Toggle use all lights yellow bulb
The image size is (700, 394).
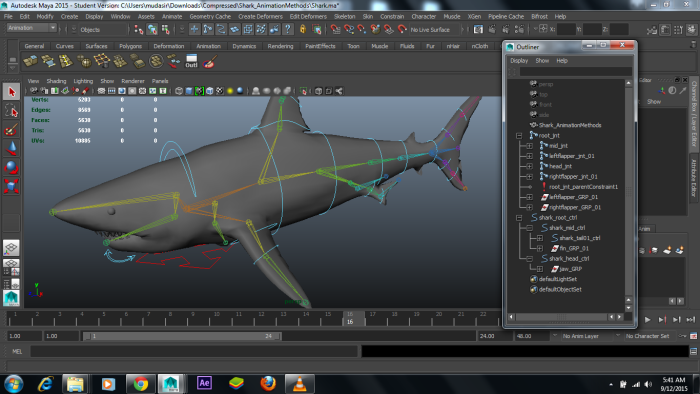tap(230, 91)
